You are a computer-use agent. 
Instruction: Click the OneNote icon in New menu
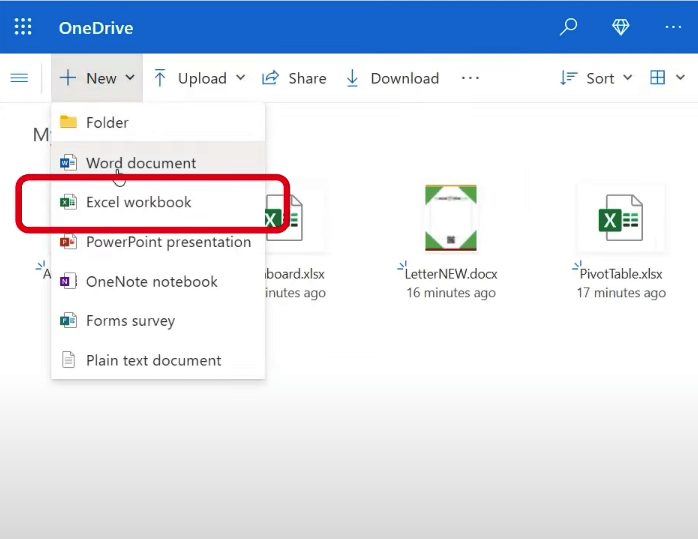68,281
